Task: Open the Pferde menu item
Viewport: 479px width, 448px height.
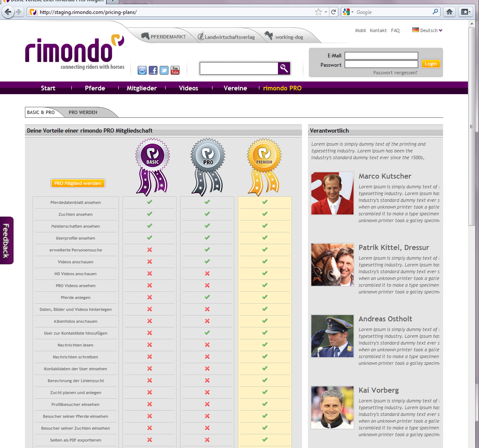Action: tap(95, 88)
